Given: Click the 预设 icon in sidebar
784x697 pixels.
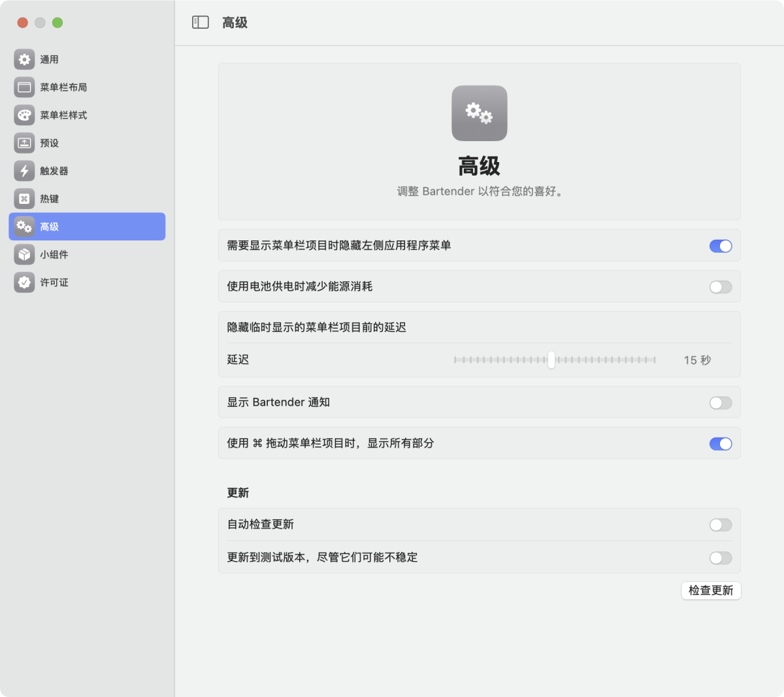Looking at the screenshot, I should 24,143.
